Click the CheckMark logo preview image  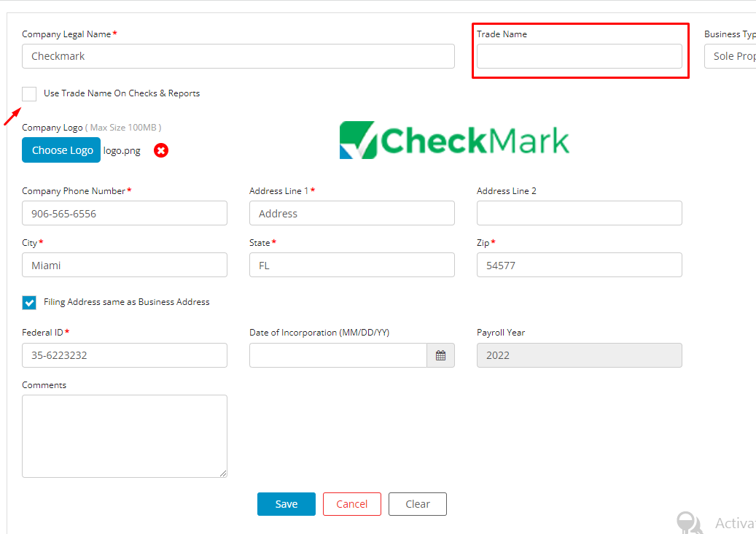454,140
